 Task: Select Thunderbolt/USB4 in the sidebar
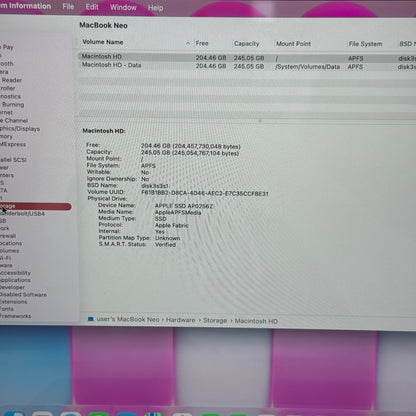(x=22, y=214)
